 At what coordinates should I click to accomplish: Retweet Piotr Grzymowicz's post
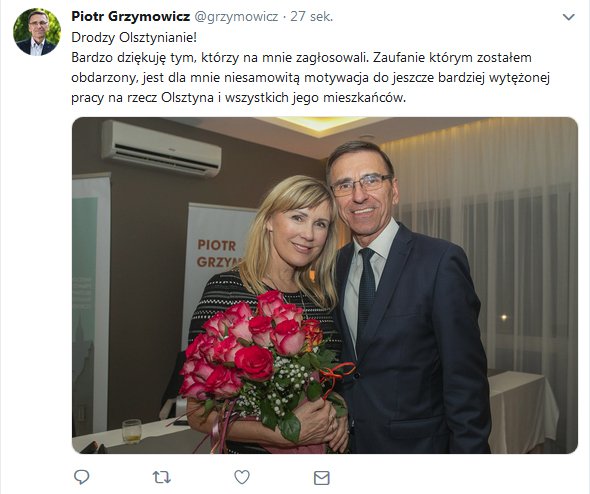[162, 477]
